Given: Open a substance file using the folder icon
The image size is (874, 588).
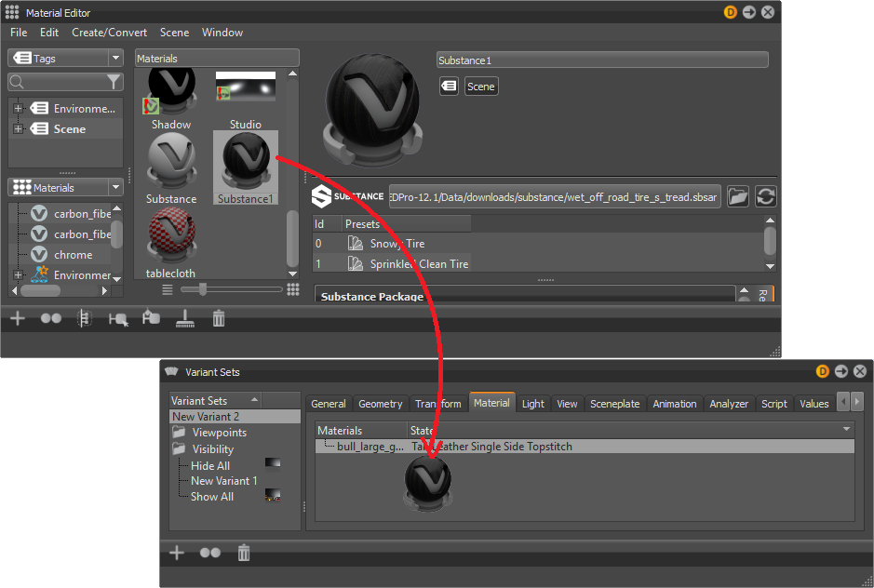Looking at the screenshot, I should pos(738,196).
